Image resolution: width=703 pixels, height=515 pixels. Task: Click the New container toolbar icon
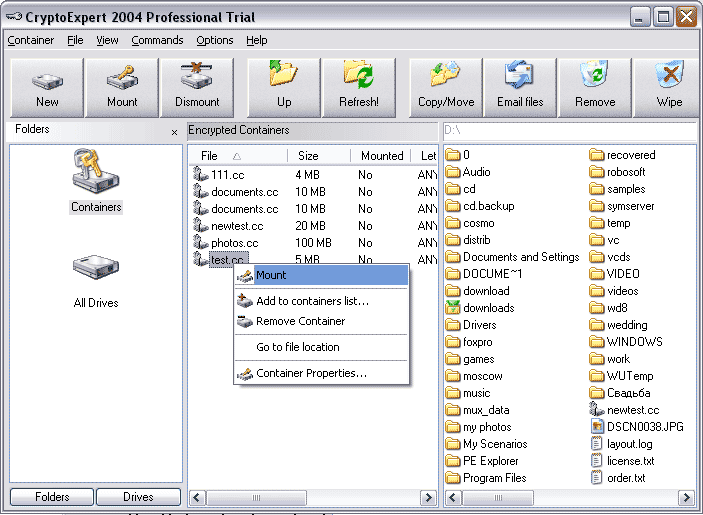click(x=47, y=87)
